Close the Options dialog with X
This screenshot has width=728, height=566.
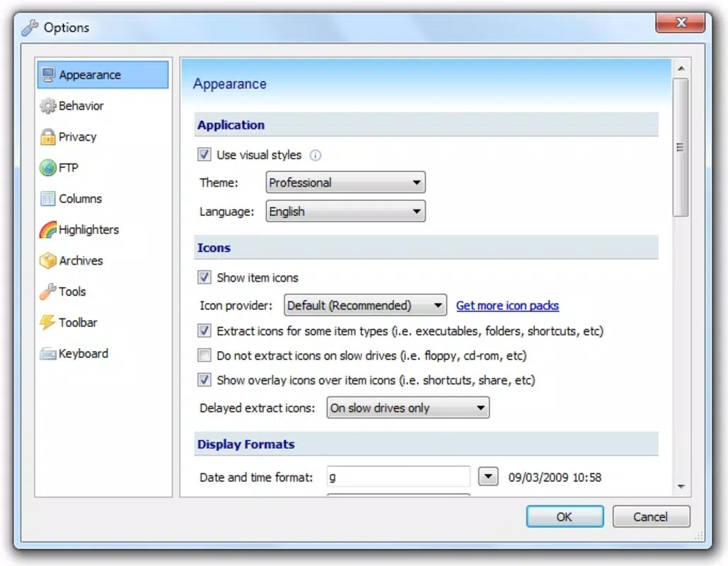tap(681, 23)
